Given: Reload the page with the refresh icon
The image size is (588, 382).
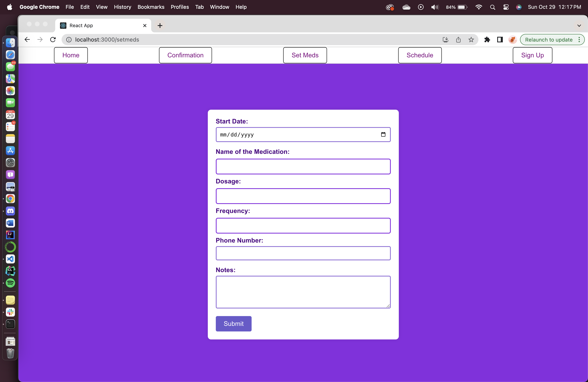Looking at the screenshot, I should (53, 40).
